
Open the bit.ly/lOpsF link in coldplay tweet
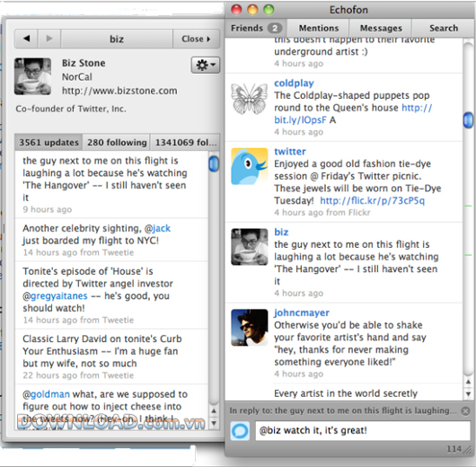click(x=300, y=120)
